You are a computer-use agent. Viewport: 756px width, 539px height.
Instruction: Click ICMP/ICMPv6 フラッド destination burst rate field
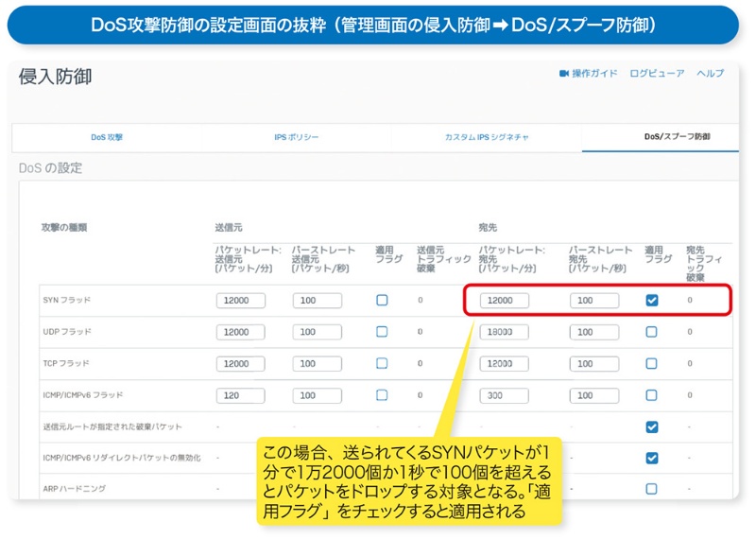(x=594, y=395)
